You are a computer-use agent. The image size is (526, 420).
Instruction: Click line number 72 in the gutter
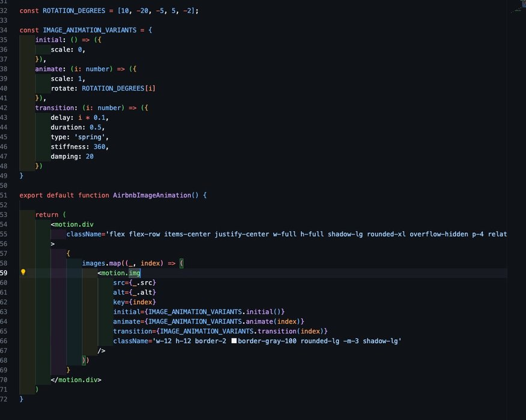point(4,399)
